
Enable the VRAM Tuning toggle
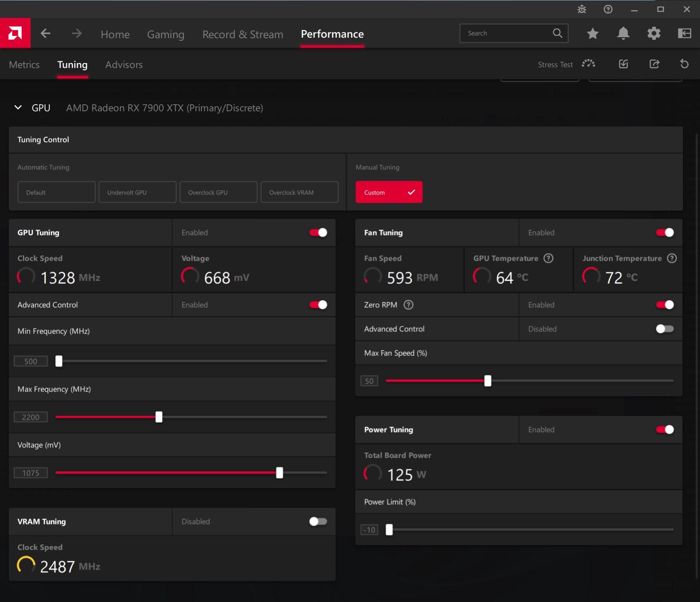(x=318, y=521)
